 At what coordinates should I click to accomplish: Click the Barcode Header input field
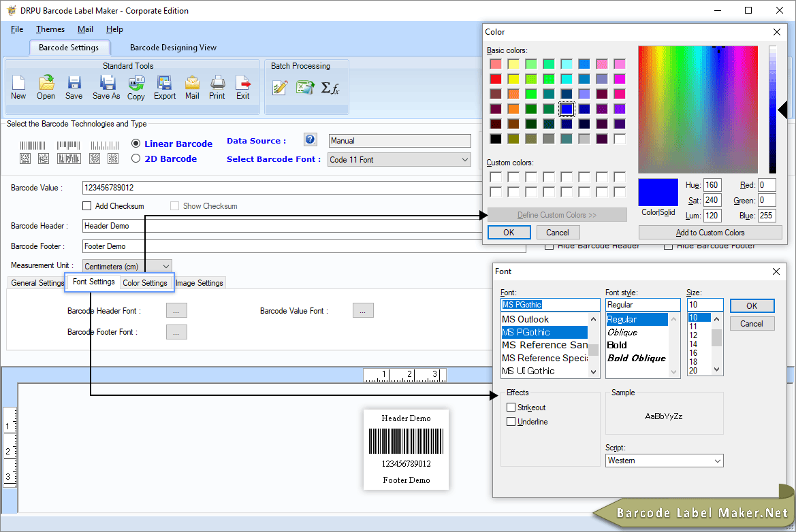tap(304, 226)
